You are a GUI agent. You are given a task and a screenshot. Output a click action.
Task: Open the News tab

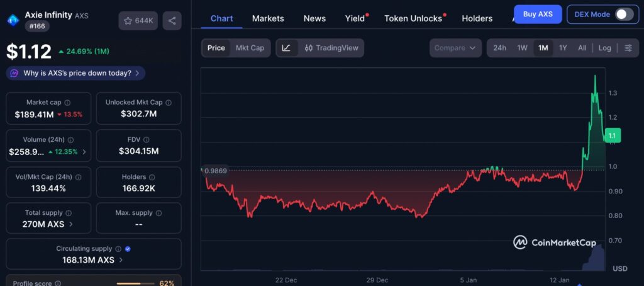(314, 18)
